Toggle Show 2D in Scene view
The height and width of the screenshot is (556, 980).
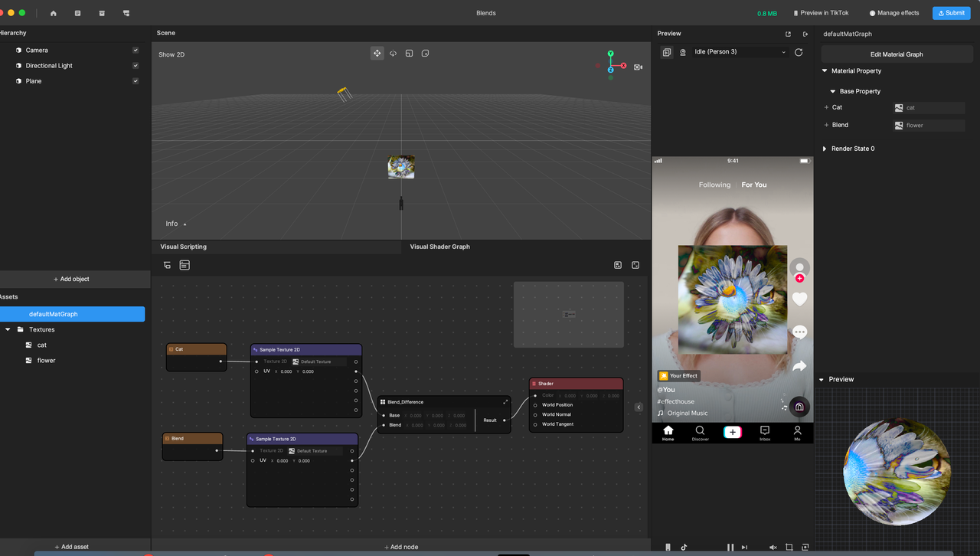[x=171, y=54]
